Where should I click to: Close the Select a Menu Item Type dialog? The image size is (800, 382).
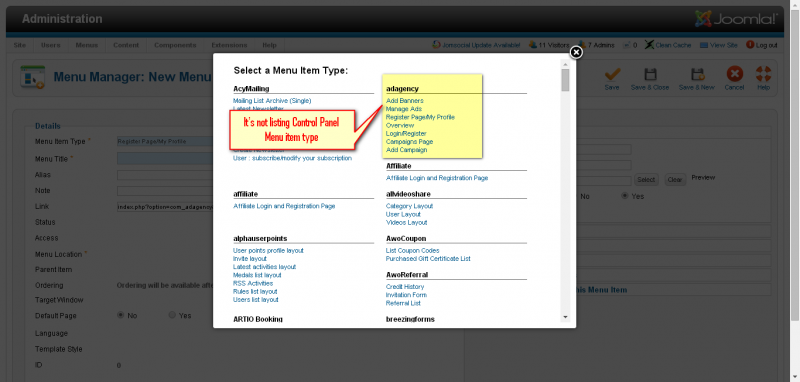click(576, 53)
